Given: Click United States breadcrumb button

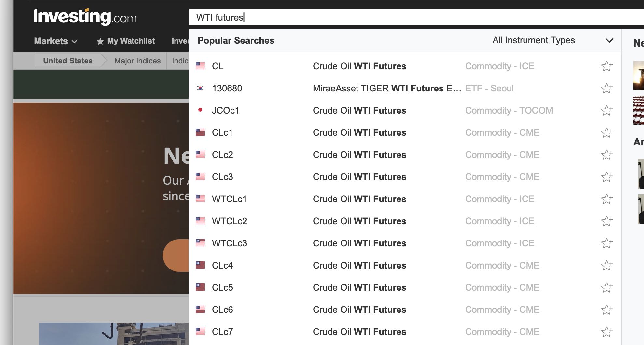Looking at the screenshot, I should [x=68, y=61].
